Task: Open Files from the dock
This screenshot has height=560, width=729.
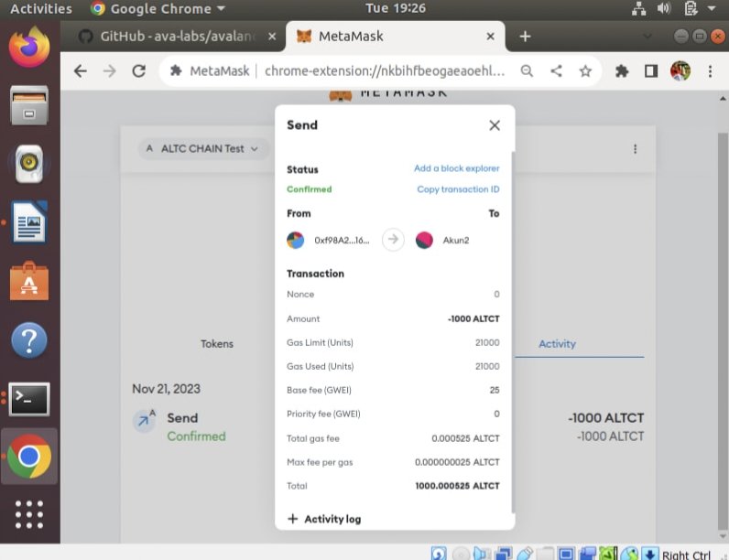Action: tap(29, 105)
